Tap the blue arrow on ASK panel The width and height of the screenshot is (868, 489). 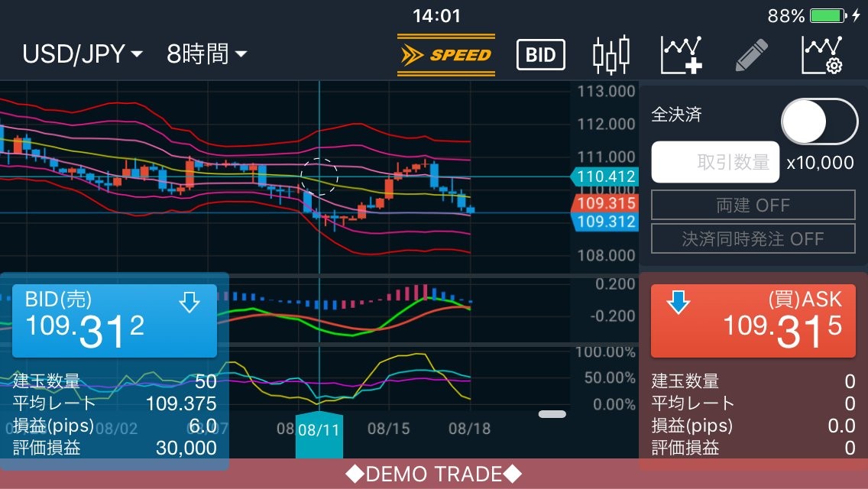(x=678, y=303)
